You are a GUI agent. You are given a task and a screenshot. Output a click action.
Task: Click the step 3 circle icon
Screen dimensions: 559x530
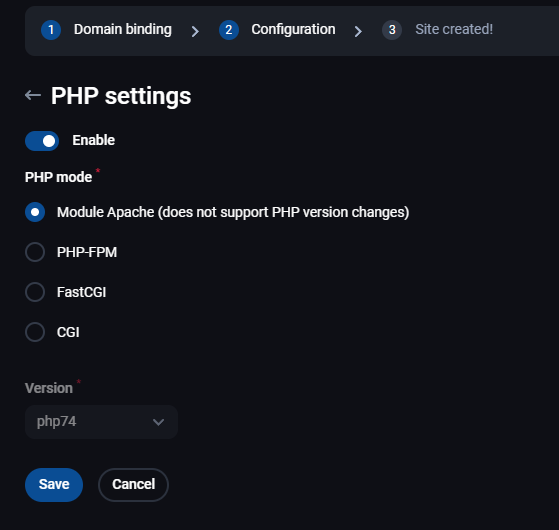point(392,30)
